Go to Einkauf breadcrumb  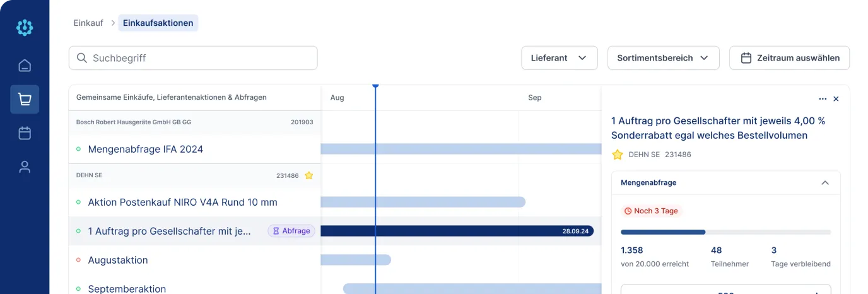coord(88,23)
